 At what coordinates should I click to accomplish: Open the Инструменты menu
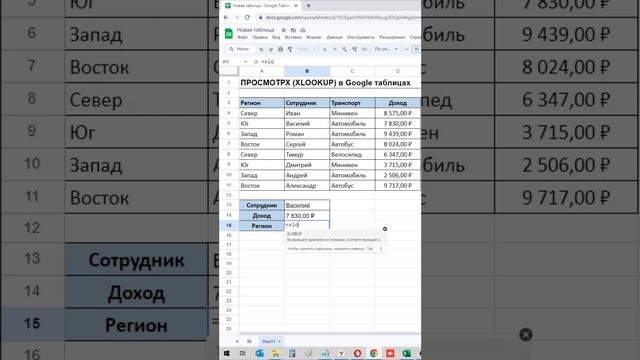(361, 38)
